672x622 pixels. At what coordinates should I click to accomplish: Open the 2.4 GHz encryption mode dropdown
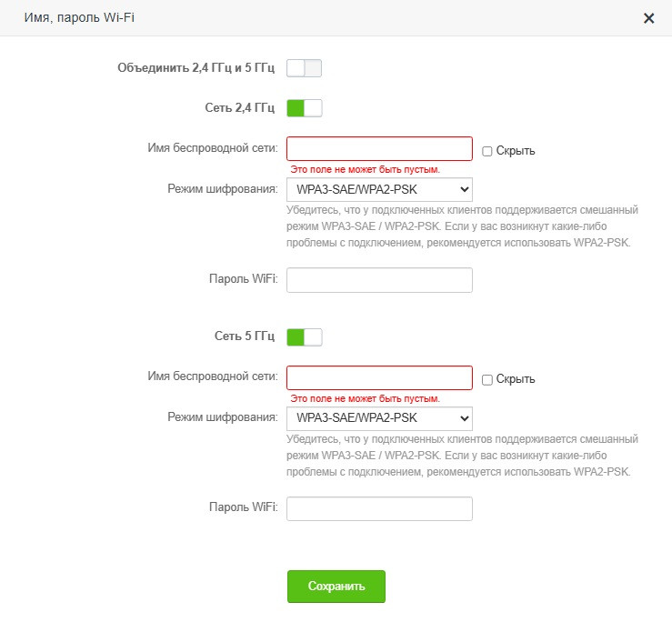click(x=379, y=189)
